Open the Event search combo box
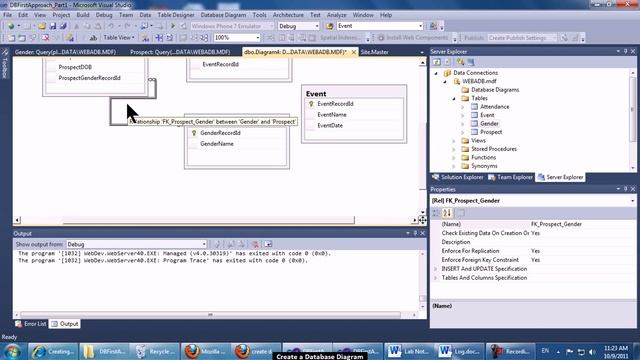 (420, 26)
